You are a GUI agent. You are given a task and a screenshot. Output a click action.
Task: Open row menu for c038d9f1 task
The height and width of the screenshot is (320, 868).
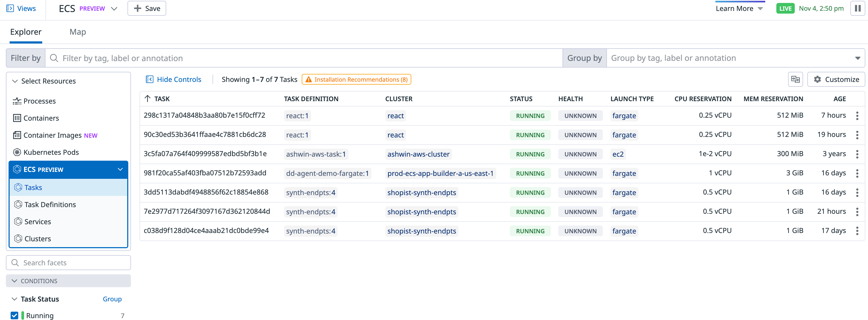(857, 231)
